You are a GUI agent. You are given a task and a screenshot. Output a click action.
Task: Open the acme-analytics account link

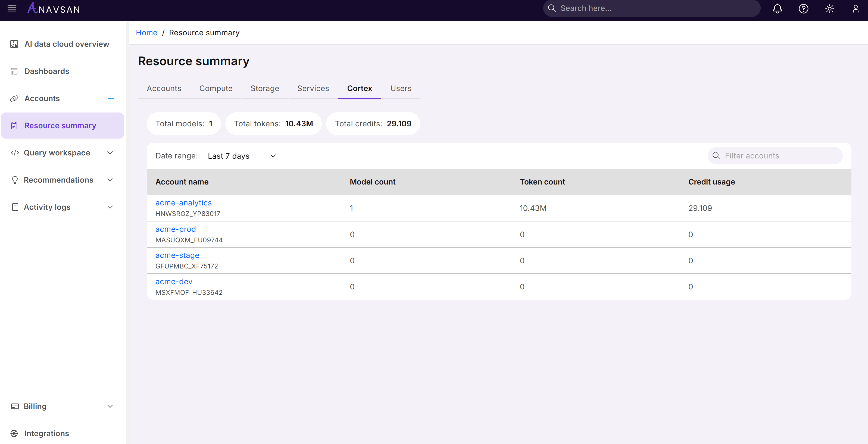click(183, 203)
